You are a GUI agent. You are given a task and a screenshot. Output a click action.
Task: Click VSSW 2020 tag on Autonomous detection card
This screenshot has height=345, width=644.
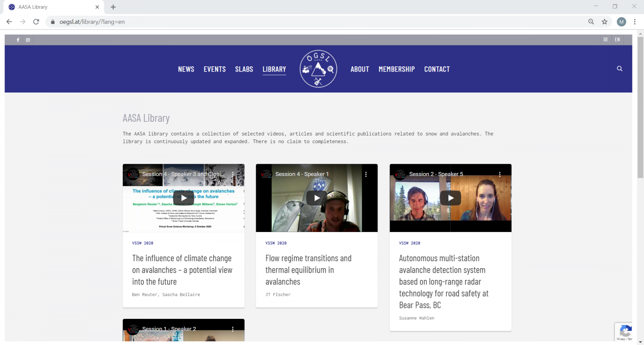409,243
